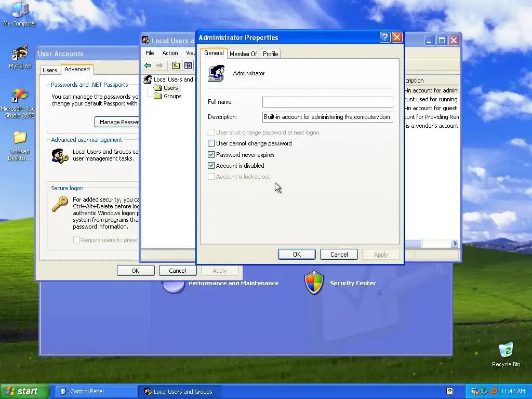Toggle the show/hide console tree icon

[x=188, y=65]
